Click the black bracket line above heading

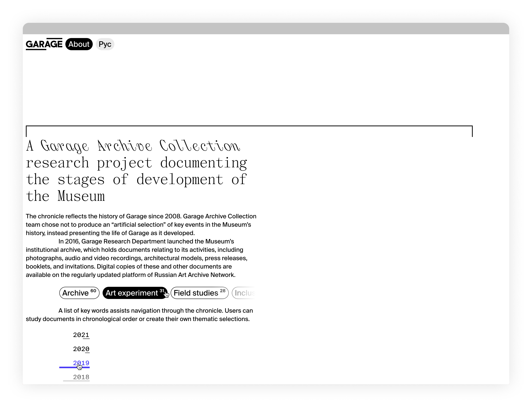coord(249,126)
